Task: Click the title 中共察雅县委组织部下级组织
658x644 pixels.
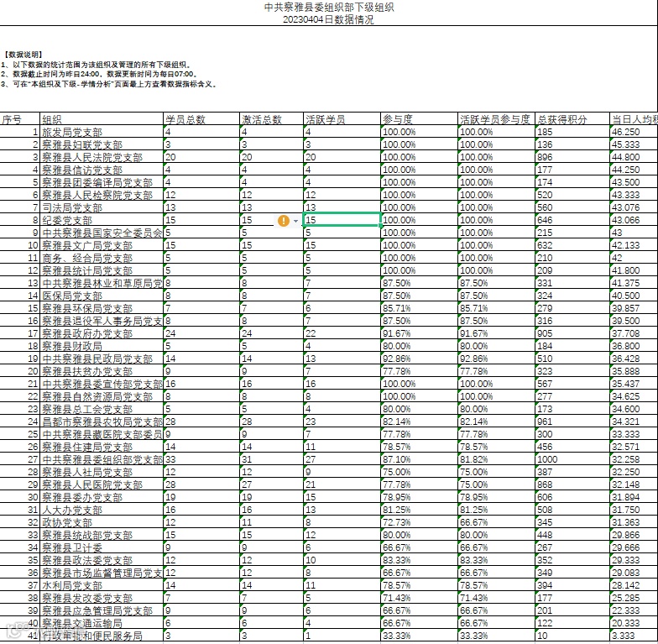Action: (329, 7)
